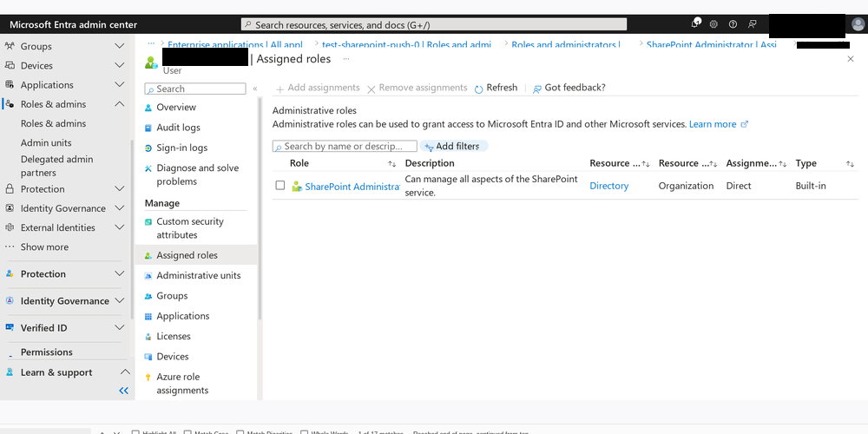Click the Roles & admins icon in left navigation
This screenshot has width=868, height=434.
point(10,104)
